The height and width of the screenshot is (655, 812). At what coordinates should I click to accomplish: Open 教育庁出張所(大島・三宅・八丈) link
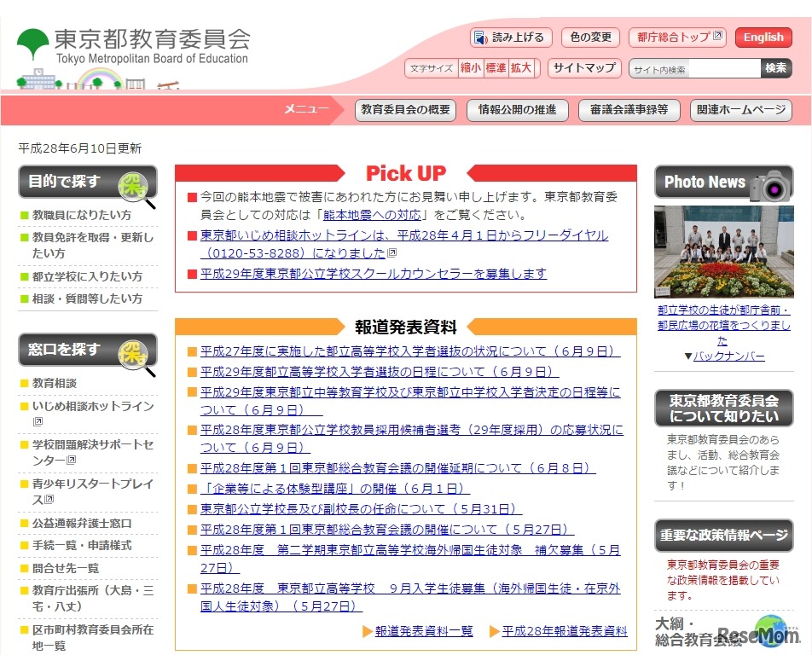click(93, 598)
